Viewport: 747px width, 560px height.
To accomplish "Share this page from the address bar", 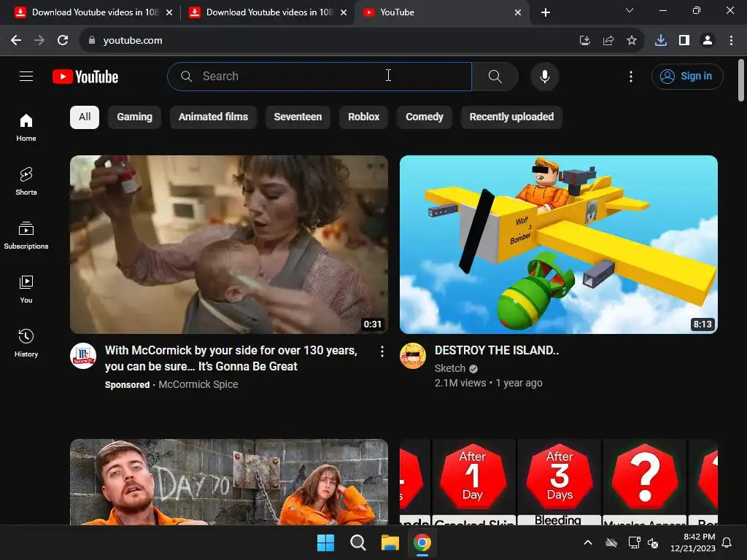I will [x=608, y=41].
